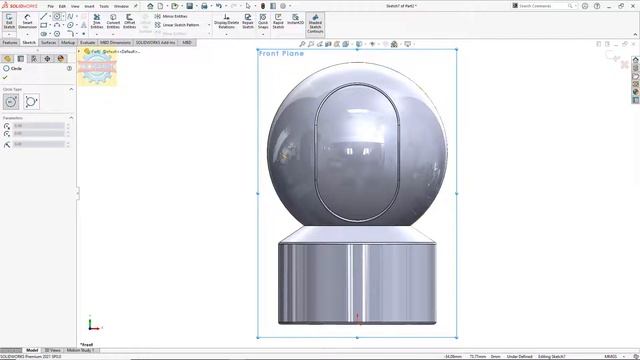Open the Circle tool dropdown arrow
This screenshot has width=640, height=360.
[63, 16]
